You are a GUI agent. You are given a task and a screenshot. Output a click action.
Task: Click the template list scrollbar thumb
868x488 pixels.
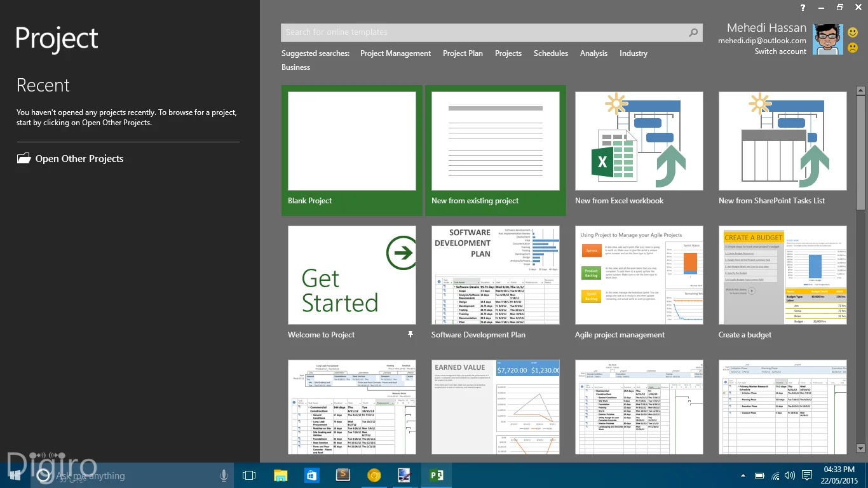pyautogui.click(x=861, y=152)
